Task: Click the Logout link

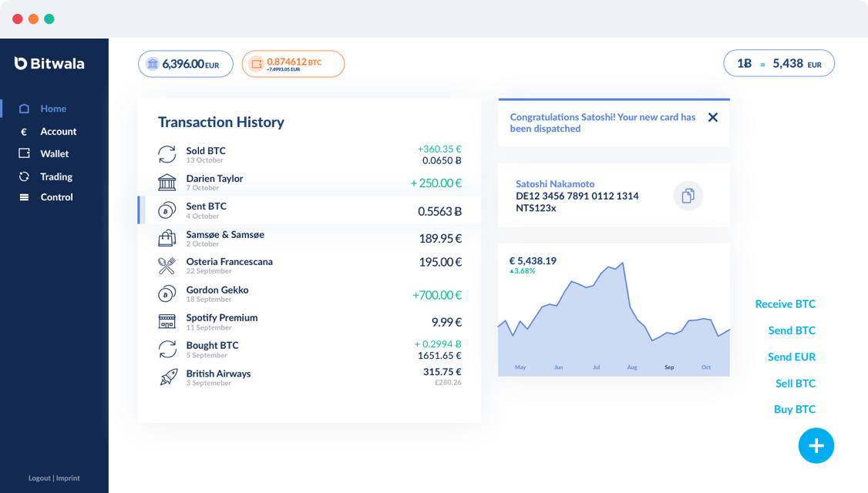Action: coord(39,478)
